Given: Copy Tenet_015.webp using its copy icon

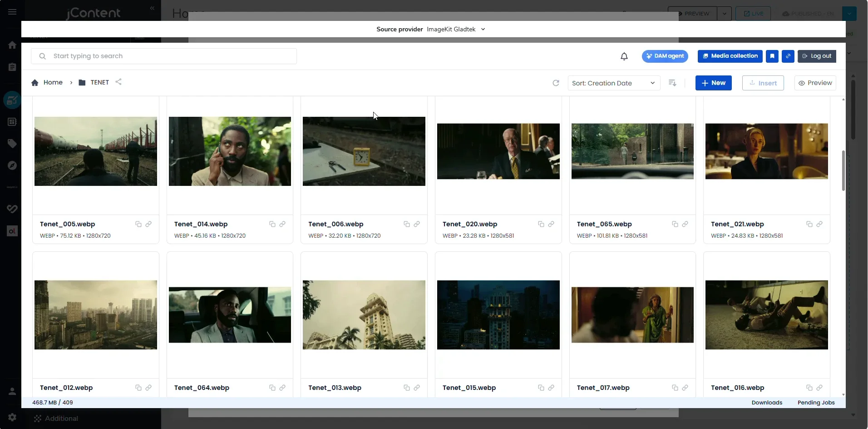Looking at the screenshot, I should click(541, 388).
